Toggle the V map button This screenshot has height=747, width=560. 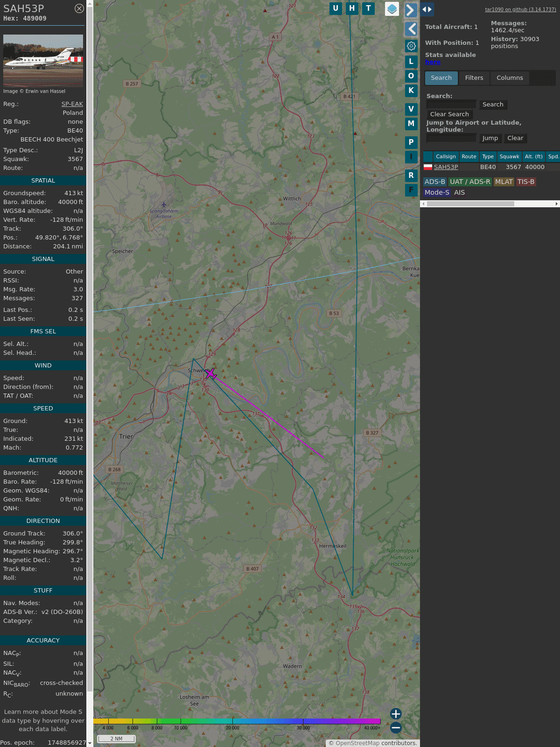pos(411,109)
